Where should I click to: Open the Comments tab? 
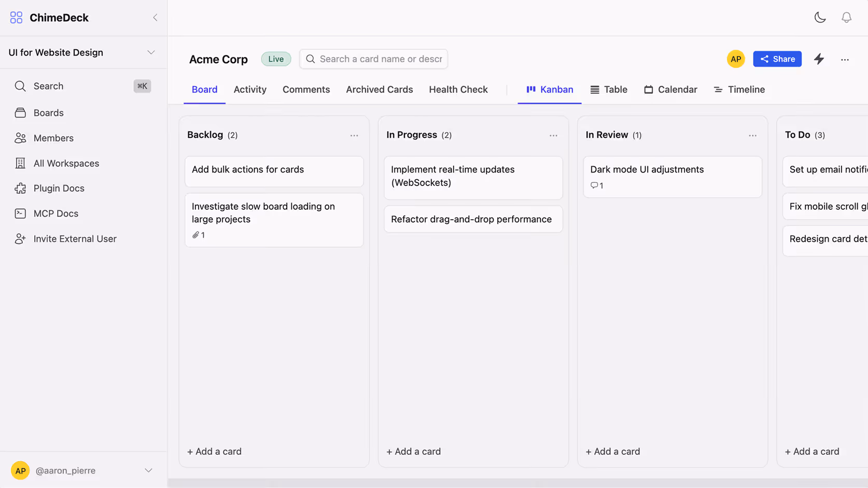(306, 90)
